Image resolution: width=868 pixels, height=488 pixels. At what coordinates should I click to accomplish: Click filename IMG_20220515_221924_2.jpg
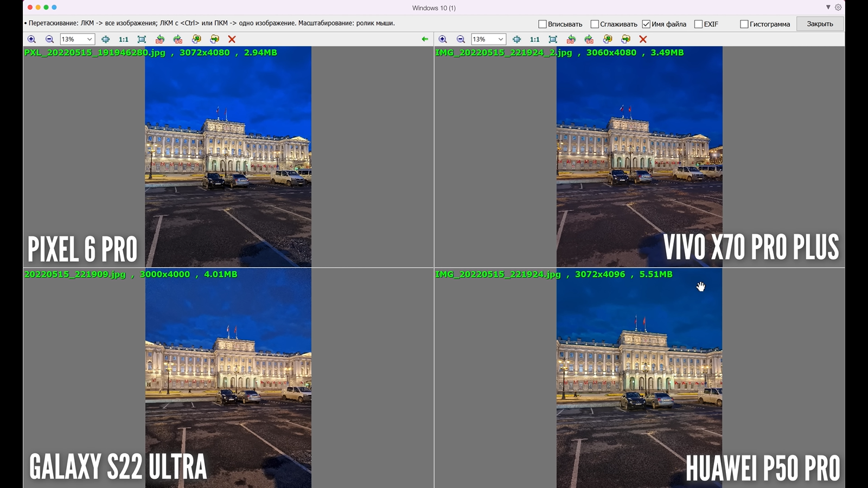503,53
